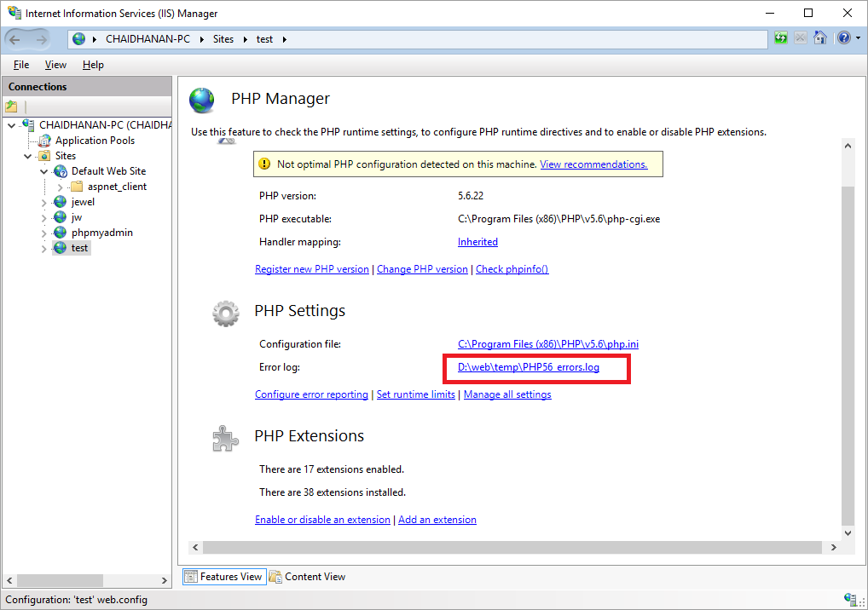The width and height of the screenshot is (868, 610).
Task: Click the create new connection icon
Action: click(x=12, y=106)
